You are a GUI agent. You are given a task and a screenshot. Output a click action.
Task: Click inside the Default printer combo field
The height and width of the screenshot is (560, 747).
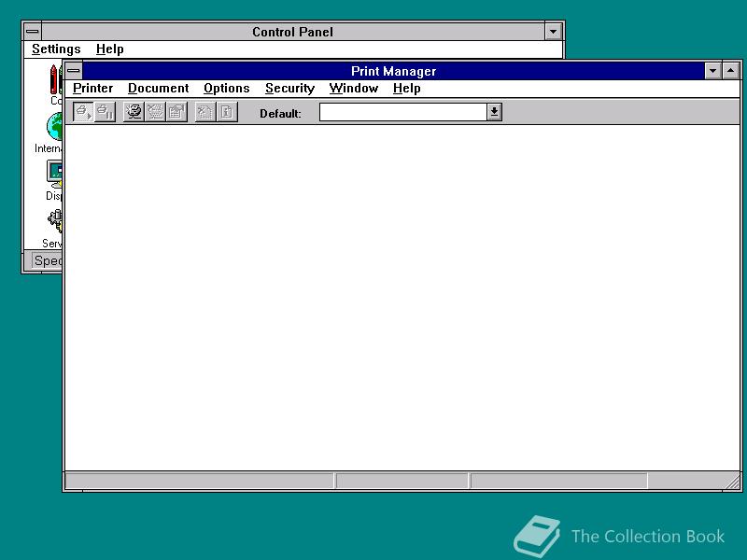pyautogui.click(x=403, y=112)
